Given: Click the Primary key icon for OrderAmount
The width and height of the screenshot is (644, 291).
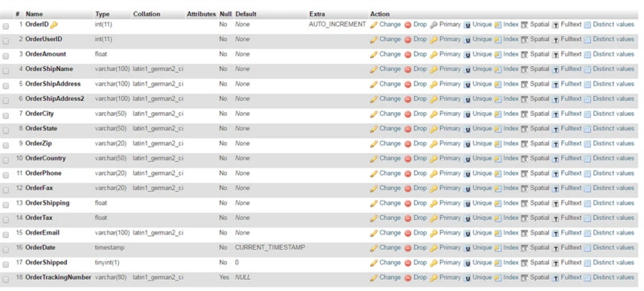Looking at the screenshot, I should 434,54.
